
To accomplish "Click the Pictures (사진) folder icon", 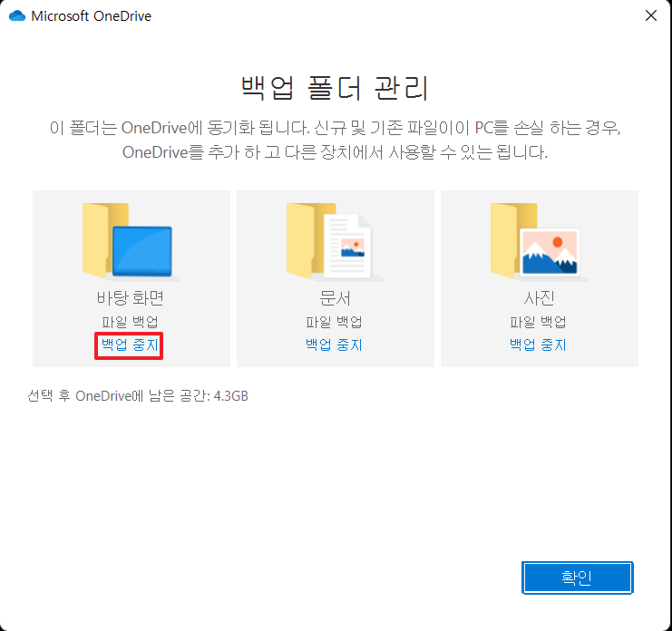I will 539,241.
